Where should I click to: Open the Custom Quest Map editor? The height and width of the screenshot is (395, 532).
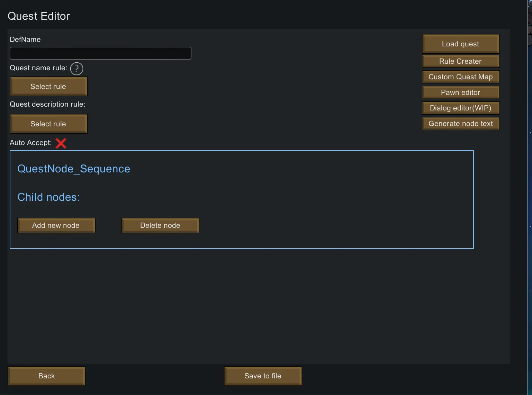(x=460, y=77)
